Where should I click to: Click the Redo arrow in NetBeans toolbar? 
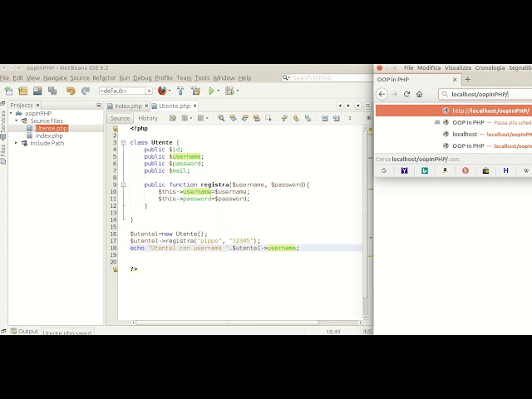85,91
